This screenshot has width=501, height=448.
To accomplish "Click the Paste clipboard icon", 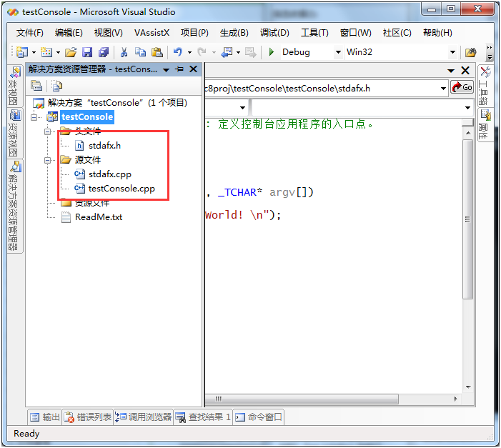I will point(157,52).
